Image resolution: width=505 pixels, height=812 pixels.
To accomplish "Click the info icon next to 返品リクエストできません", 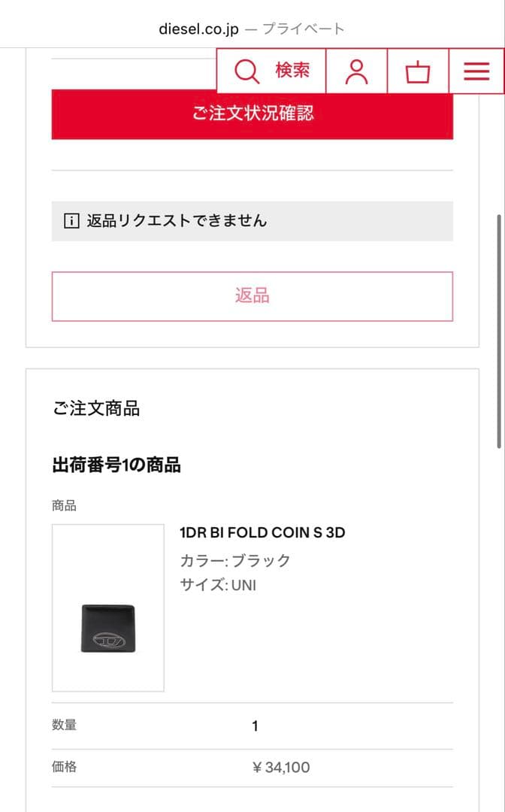I will click(71, 220).
